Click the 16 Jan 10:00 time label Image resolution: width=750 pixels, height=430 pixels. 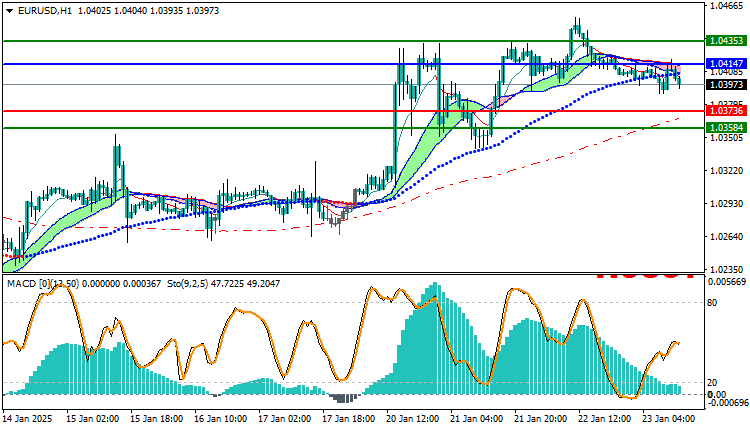[x=221, y=419]
